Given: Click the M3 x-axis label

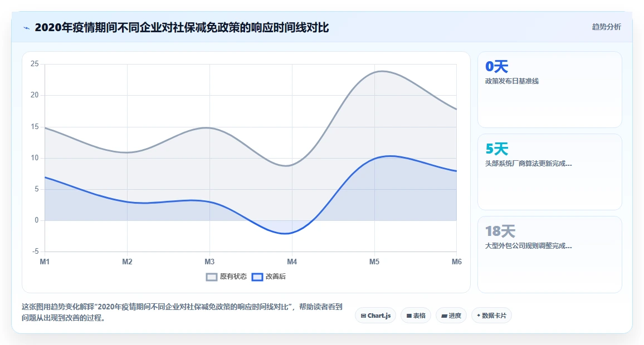Looking at the screenshot, I should 209,262.
